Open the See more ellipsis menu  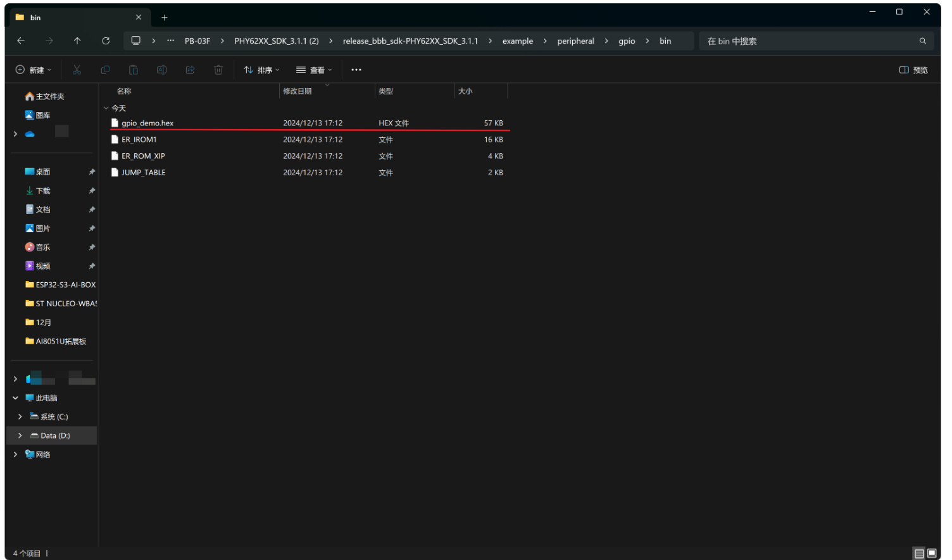click(356, 70)
